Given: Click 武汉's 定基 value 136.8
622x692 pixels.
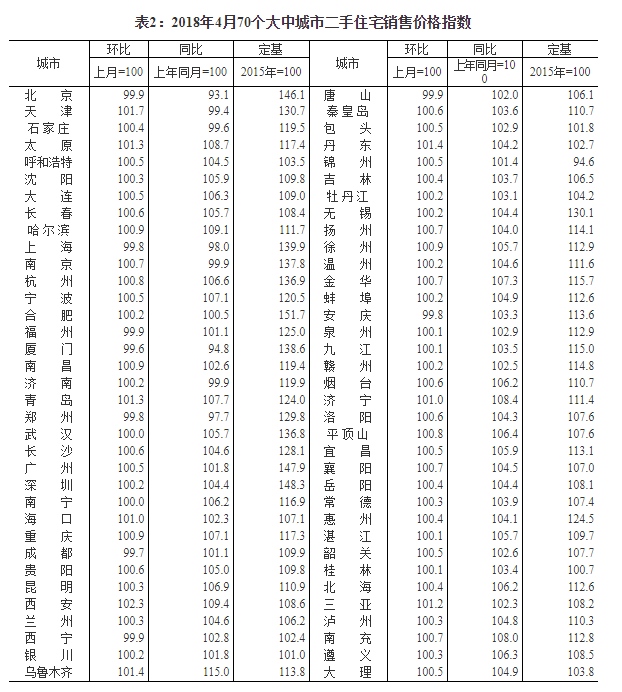Looking at the screenshot, I should [x=292, y=434].
